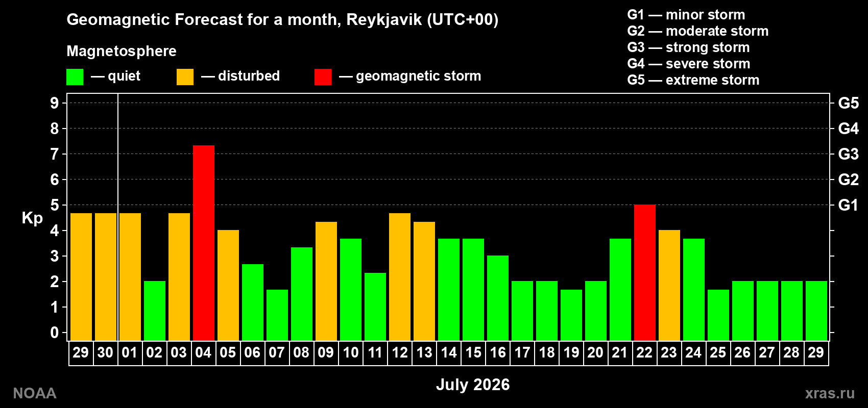
Task: Click the NOAA source label
Action: pyautogui.click(x=35, y=393)
